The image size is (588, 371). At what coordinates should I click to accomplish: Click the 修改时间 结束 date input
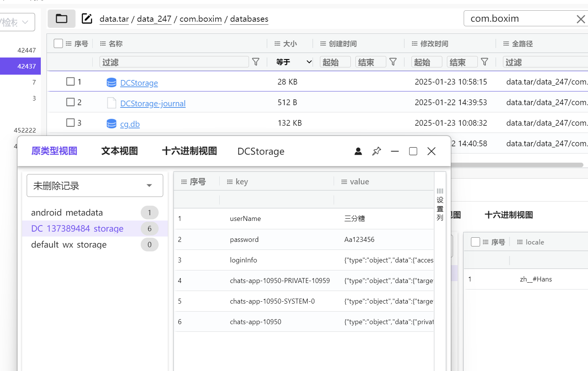tap(462, 62)
